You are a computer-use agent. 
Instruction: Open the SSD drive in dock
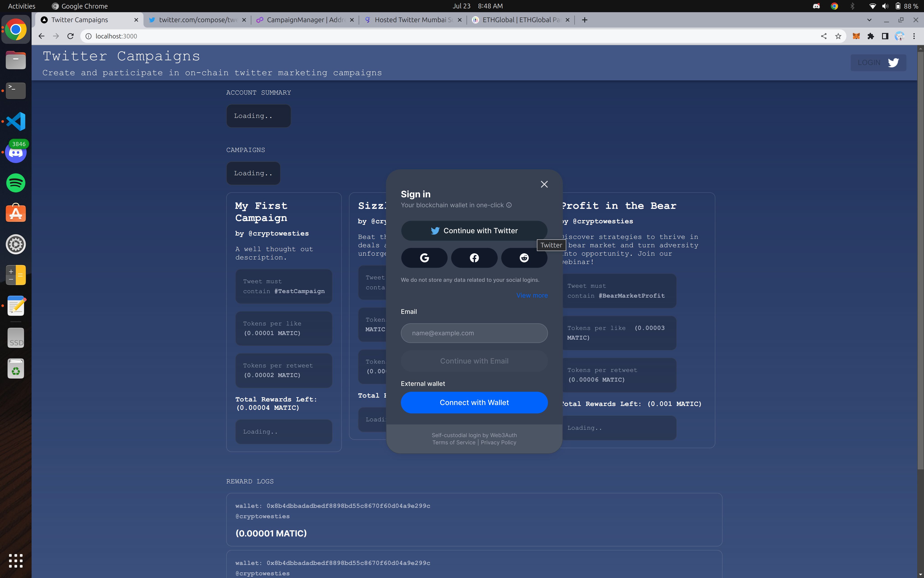click(16, 338)
